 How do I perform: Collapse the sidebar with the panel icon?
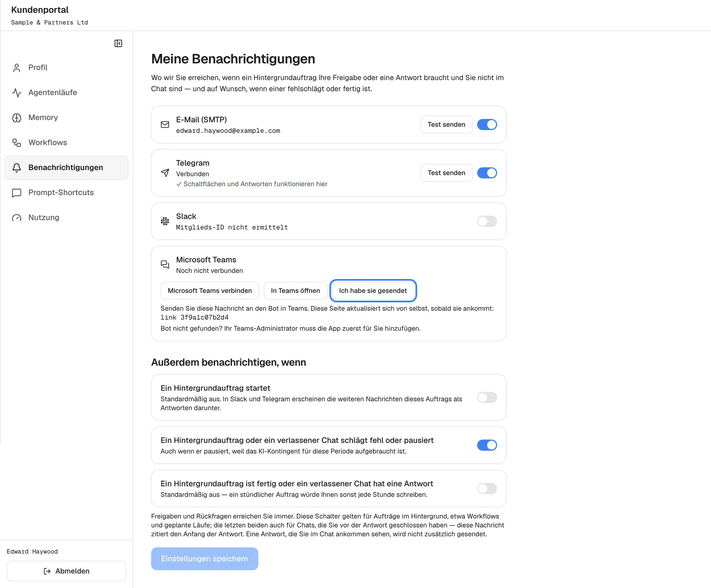[x=118, y=43]
